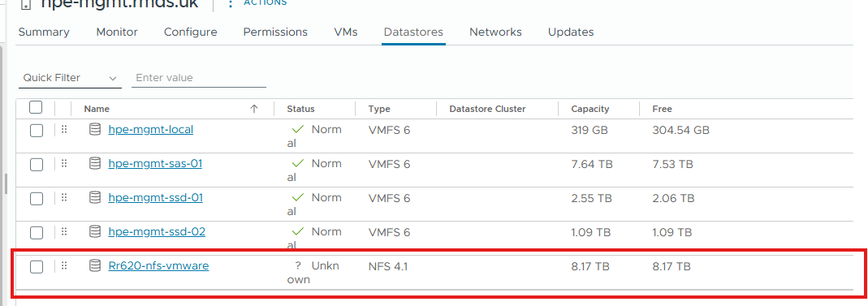Click the 7.53 TB free value
868x306 pixels.
pos(672,164)
